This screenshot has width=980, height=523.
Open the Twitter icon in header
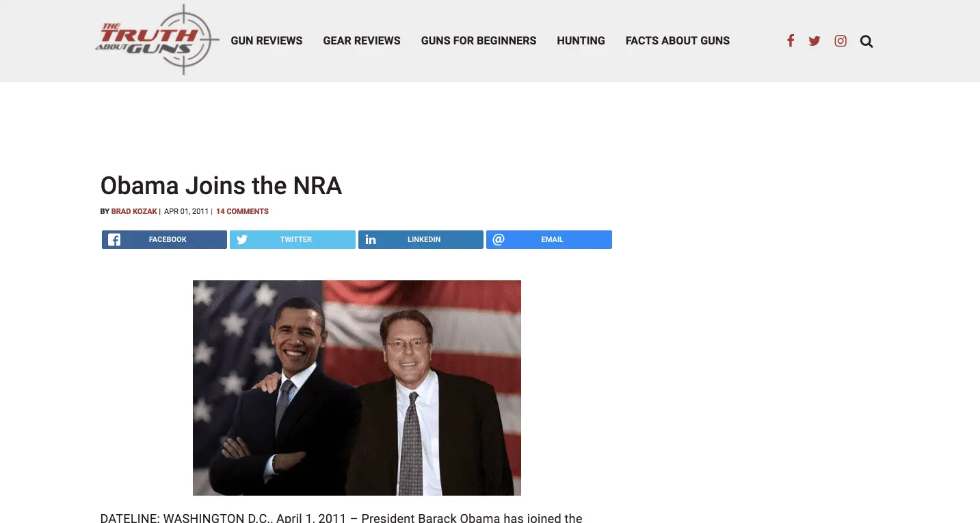815,41
